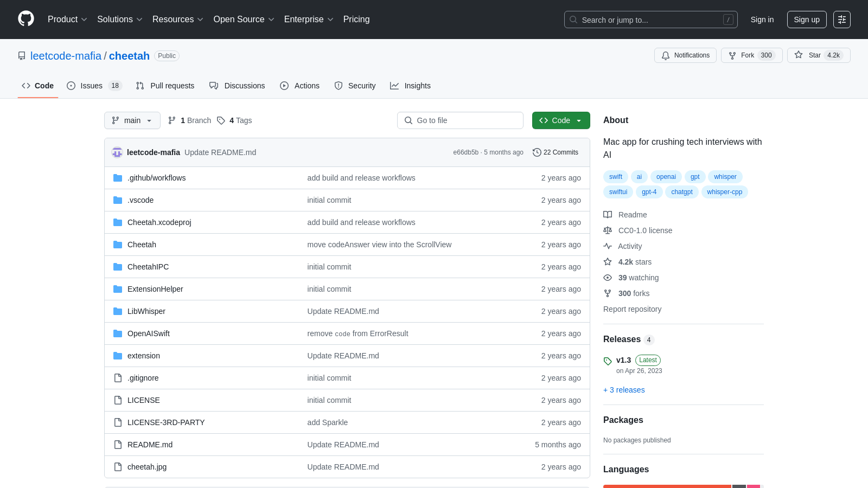Screen dimensions: 868x488
Task: Click the repository icon before leetcode-mafia
Action: (22, 56)
